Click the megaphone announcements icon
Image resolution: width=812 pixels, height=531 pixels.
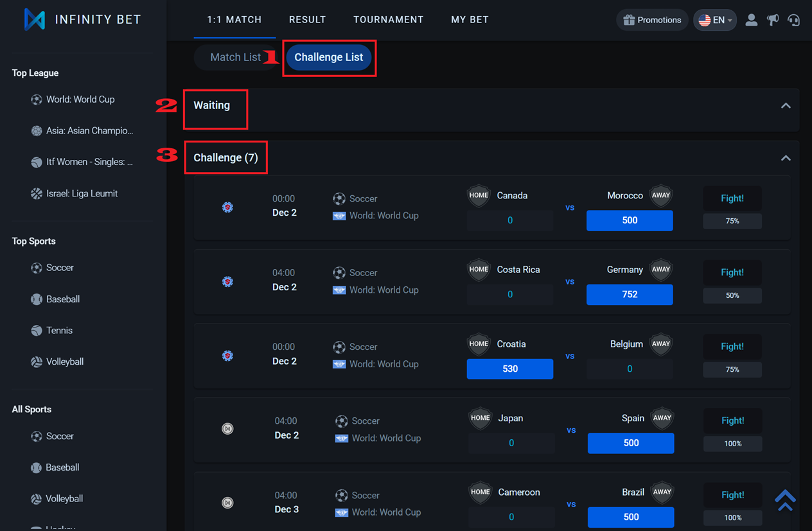pyautogui.click(x=773, y=20)
